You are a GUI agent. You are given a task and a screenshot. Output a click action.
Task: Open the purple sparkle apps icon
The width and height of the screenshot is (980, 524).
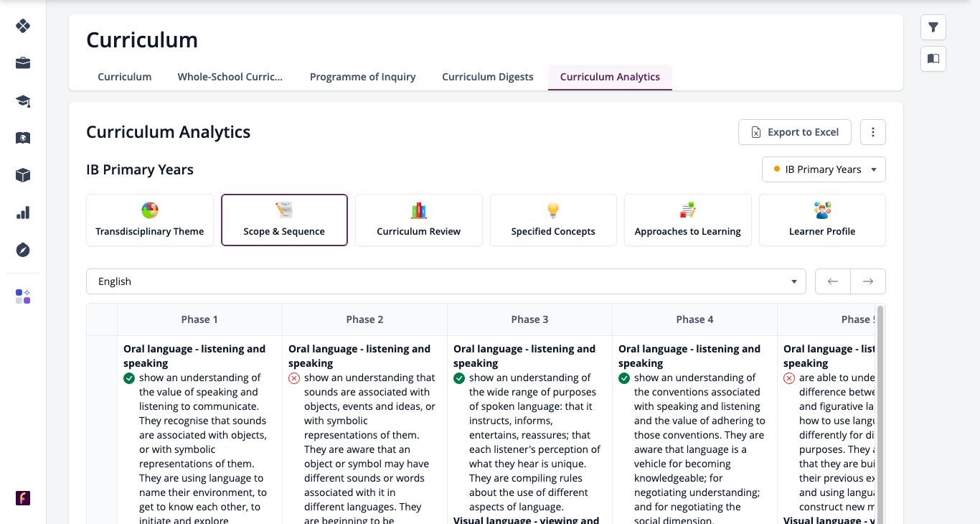coord(23,296)
